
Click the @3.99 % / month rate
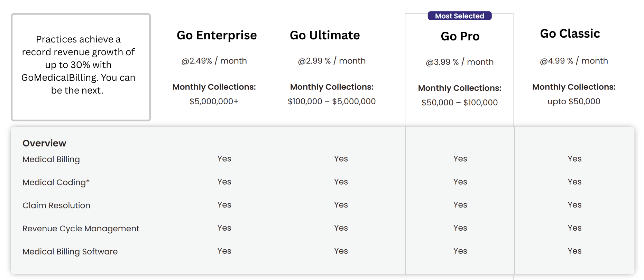click(460, 62)
